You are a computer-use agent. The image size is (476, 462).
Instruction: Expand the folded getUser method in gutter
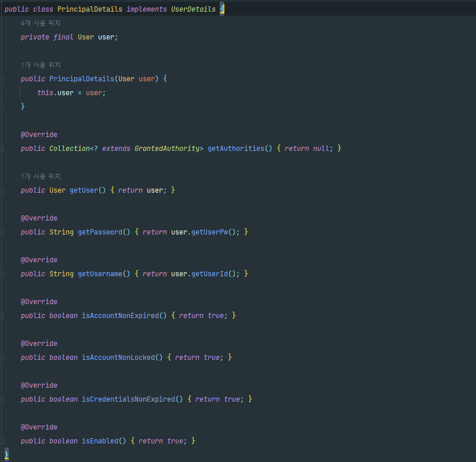point(2,190)
